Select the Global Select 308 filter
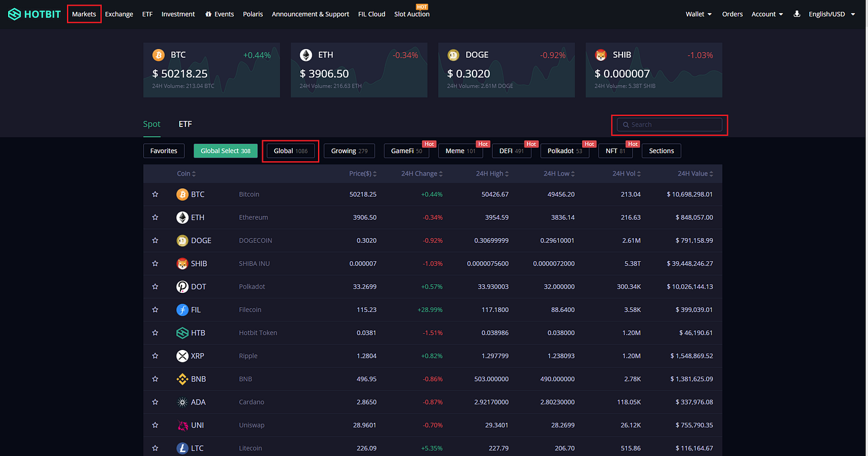The height and width of the screenshot is (456, 868). click(226, 151)
